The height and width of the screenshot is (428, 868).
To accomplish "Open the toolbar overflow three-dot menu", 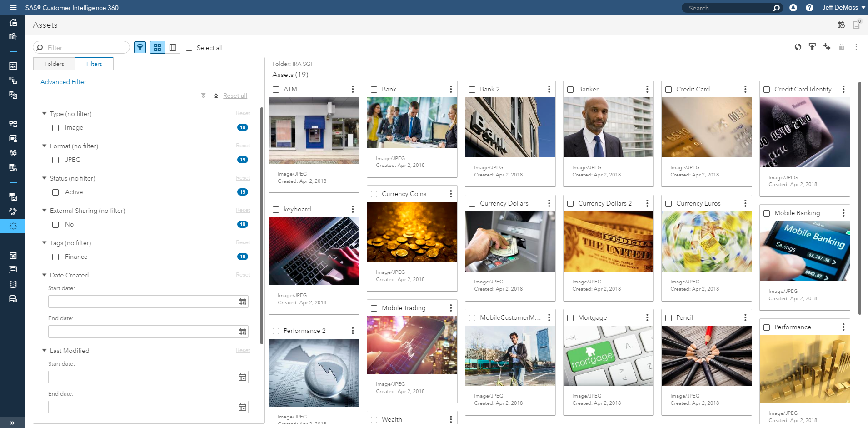I will coord(856,47).
